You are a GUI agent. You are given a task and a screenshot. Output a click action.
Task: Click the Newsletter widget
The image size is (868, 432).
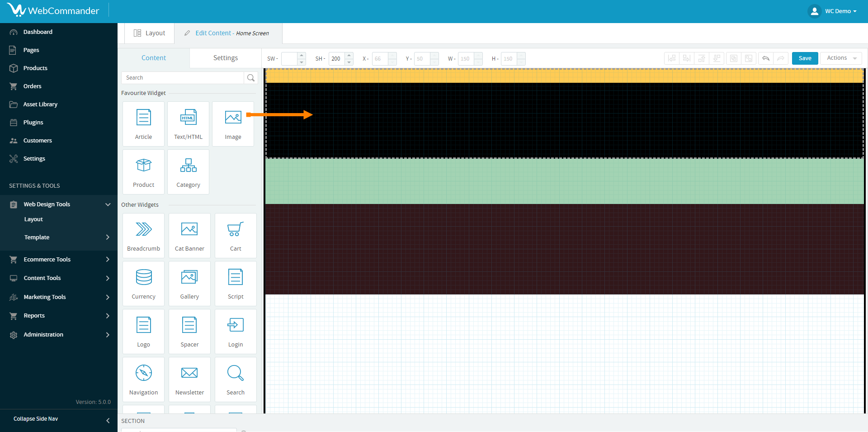pyautogui.click(x=189, y=380)
